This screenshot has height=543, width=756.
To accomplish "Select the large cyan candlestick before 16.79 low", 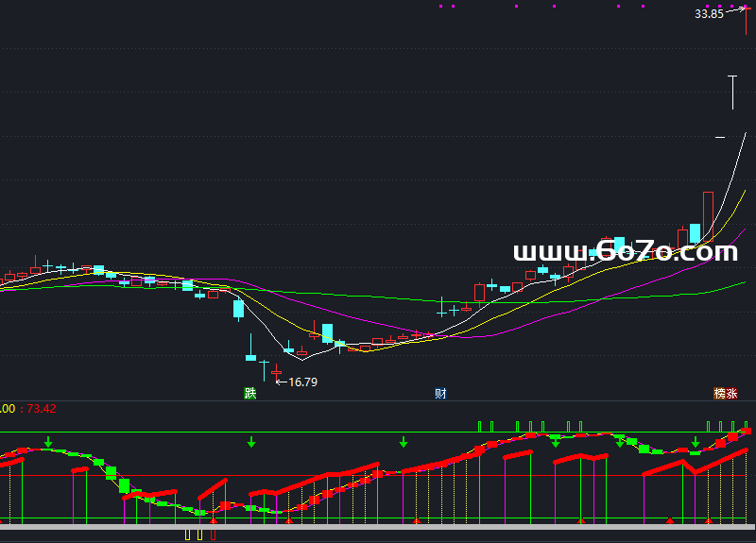I will pyautogui.click(x=238, y=309).
